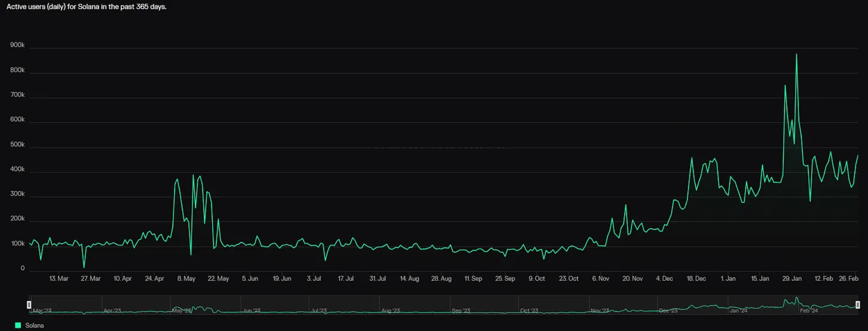Click the 19. Jun x-axis label
The image size is (868, 331).
282,279
